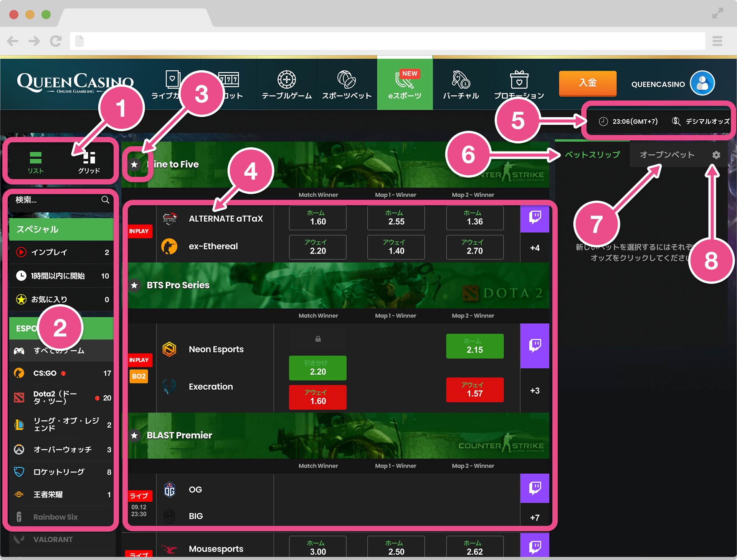Screen dimensions: 737x560
Task: Bet Map 1 away odds 1.40
Action: pos(396,247)
